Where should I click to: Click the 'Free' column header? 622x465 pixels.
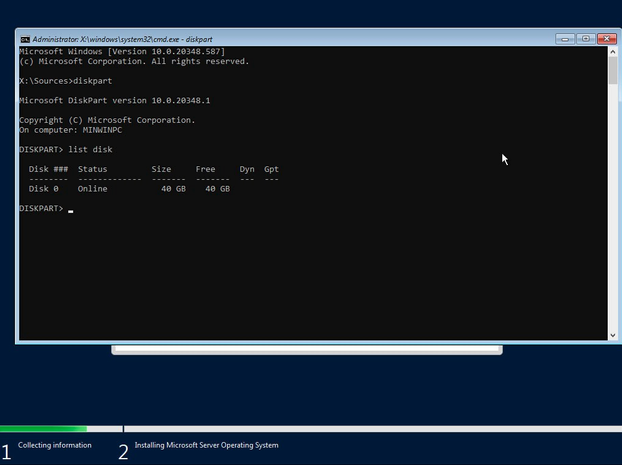coord(205,169)
